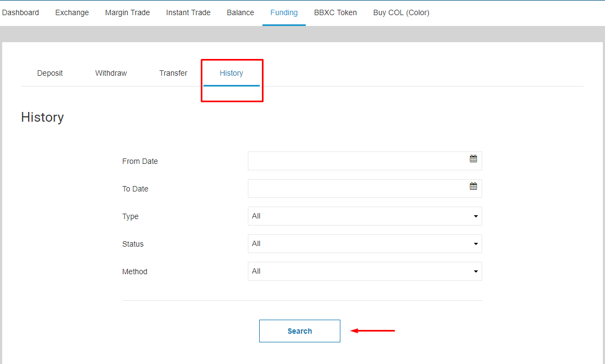The width and height of the screenshot is (605, 364).
Task: Switch to the Deposit tab
Action: point(50,74)
